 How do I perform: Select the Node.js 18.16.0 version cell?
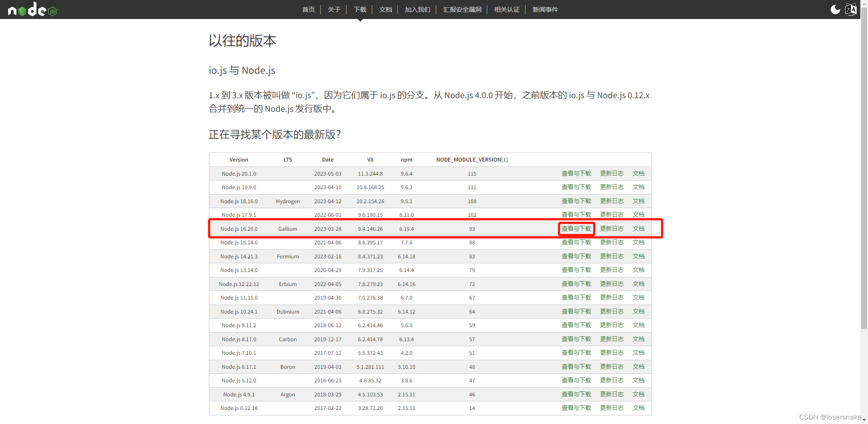(x=239, y=201)
